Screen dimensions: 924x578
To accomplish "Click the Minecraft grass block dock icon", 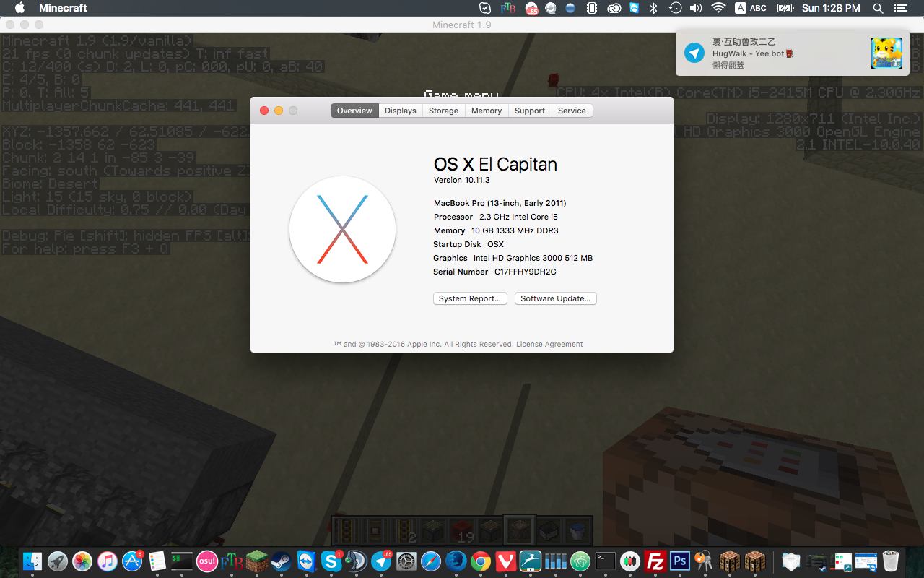I will pyautogui.click(x=256, y=561).
